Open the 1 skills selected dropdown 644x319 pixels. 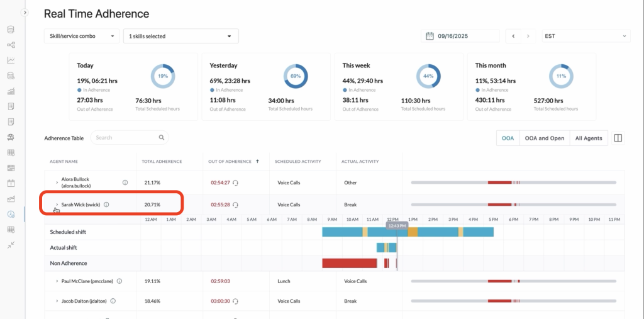180,36
